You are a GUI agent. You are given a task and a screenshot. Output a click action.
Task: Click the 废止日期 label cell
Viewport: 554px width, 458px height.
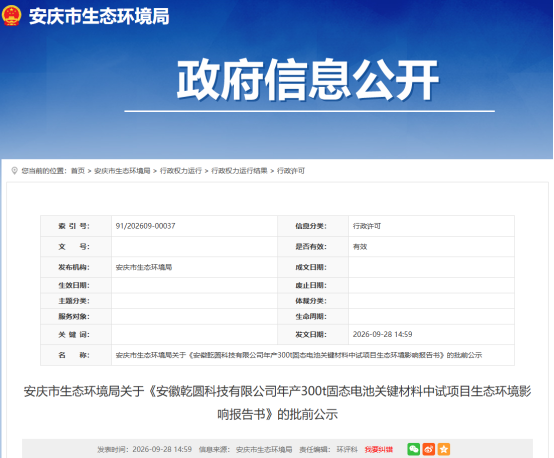(x=313, y=285)
